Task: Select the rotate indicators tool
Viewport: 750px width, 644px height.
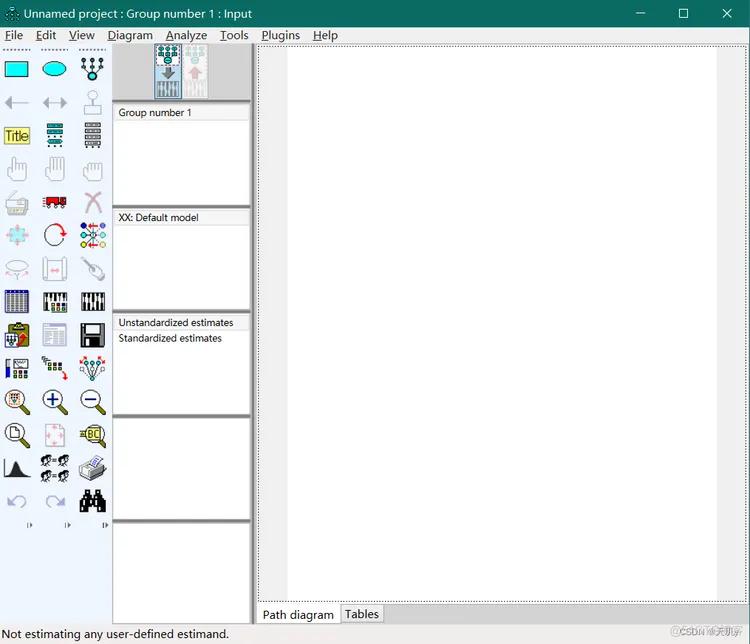Action: click(55, 235)
